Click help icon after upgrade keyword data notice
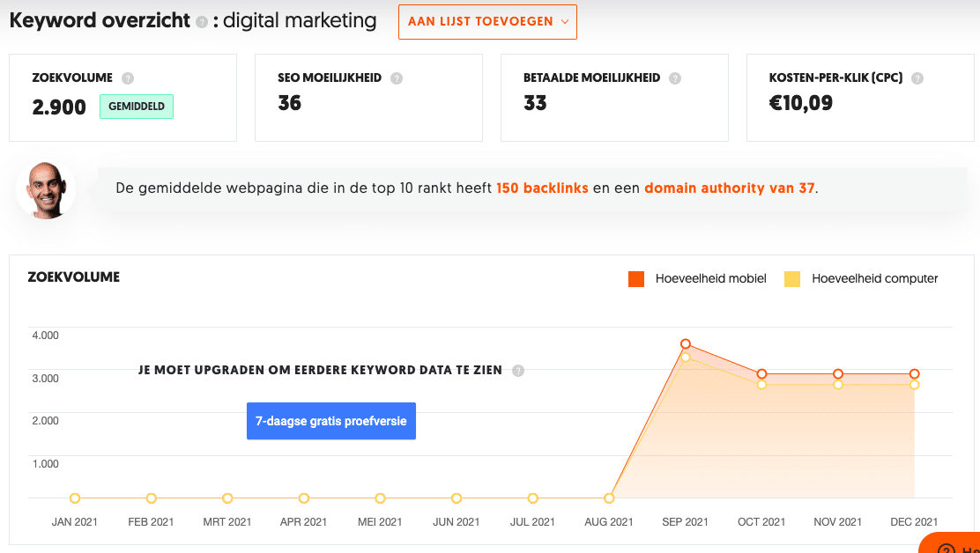This screenshot has width=980, height=553. click(x=517, y=371)
